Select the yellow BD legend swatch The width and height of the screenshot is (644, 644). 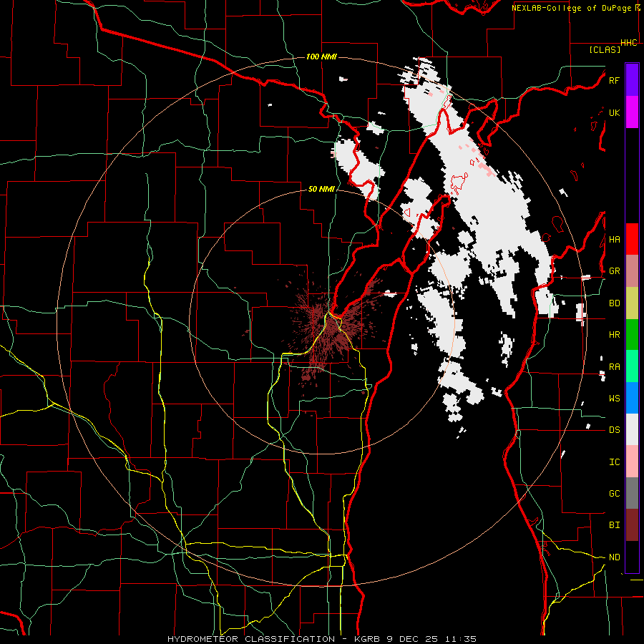pos(632,303)
